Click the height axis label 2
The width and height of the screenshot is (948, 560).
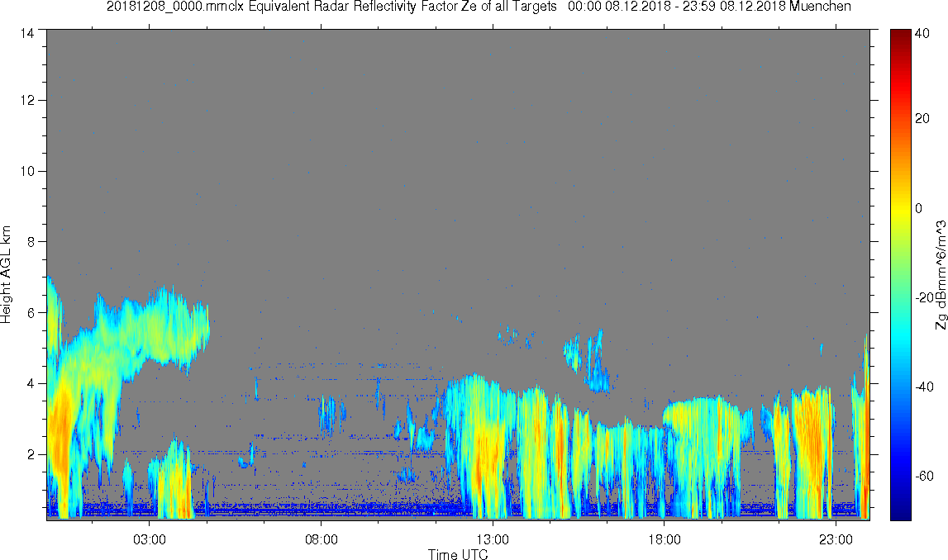point(31,454)
